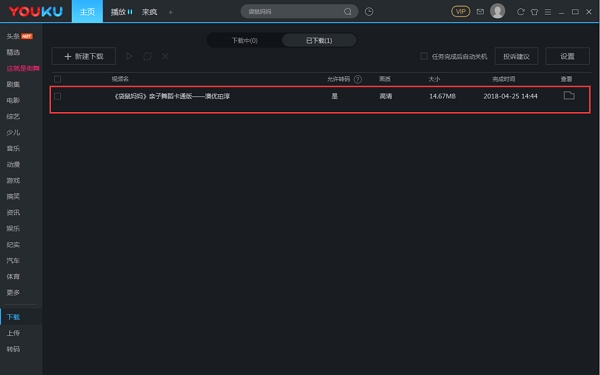The width and height of the screenshot is (600, 375).
Task: Click the VIP badge icon
Action: [461, 11]
